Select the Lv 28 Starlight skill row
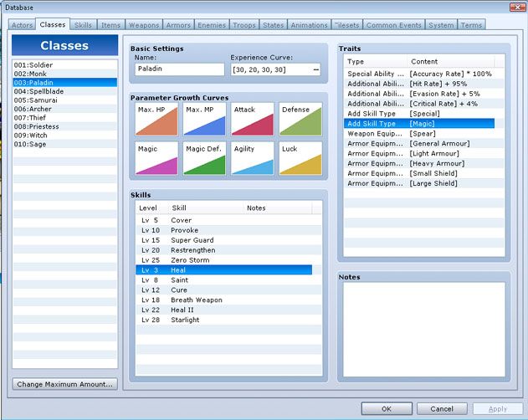528x420 pixels. click(223, 320)
